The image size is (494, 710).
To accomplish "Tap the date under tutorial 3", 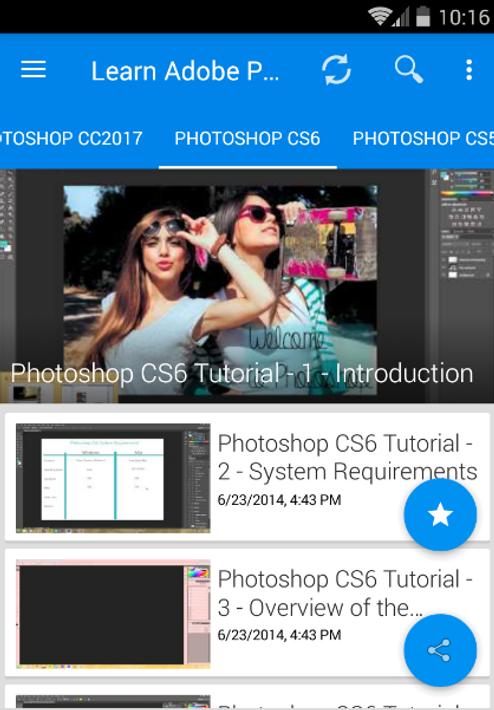I will tap(279, 635).
